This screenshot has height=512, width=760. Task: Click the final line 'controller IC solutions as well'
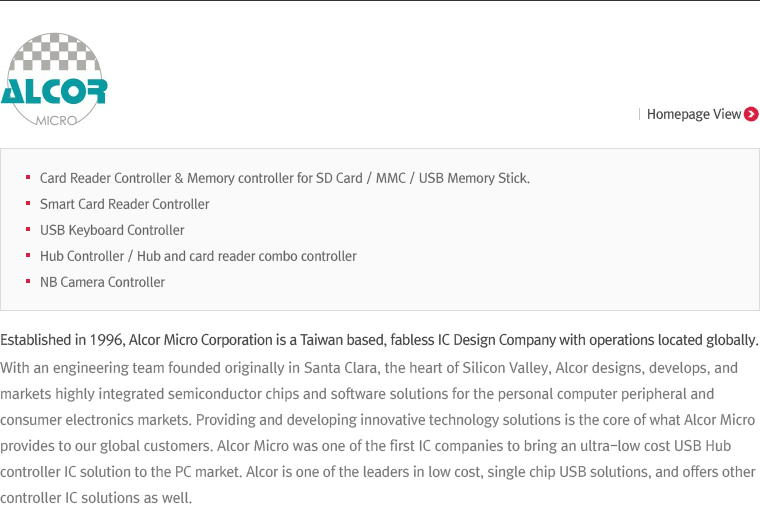click(96, 498)
